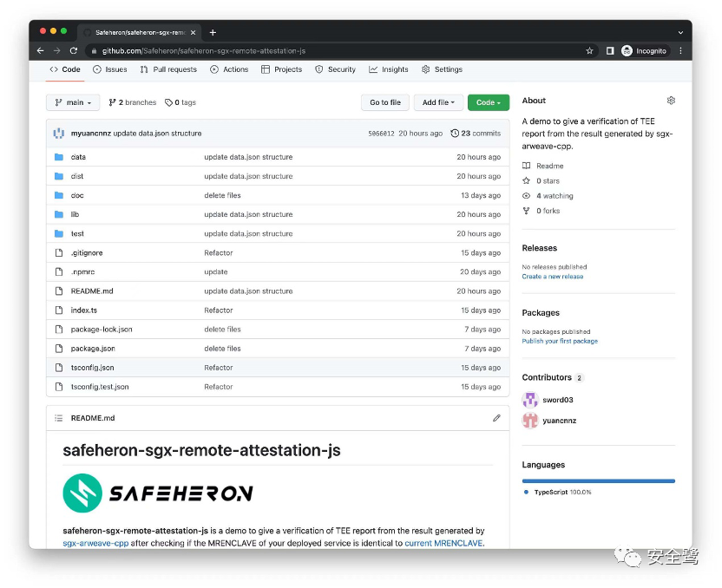Open the lib folder
722x588 pixels.
click(75, 214)
